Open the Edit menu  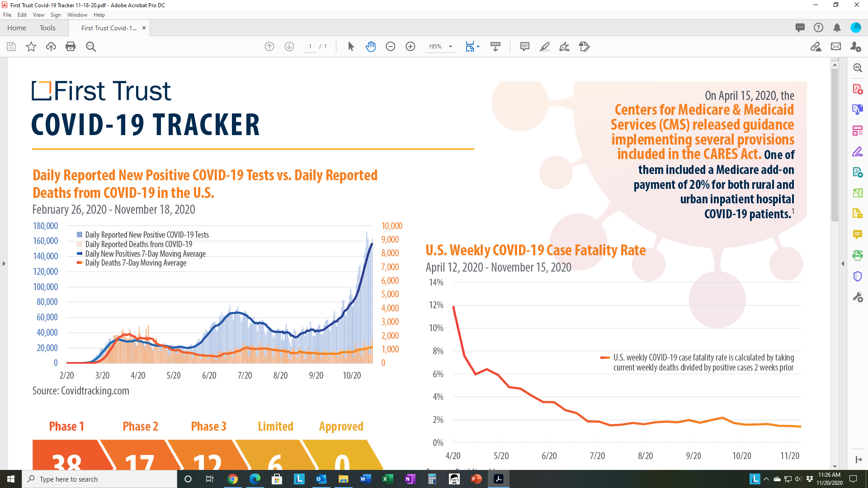(22, 15)
